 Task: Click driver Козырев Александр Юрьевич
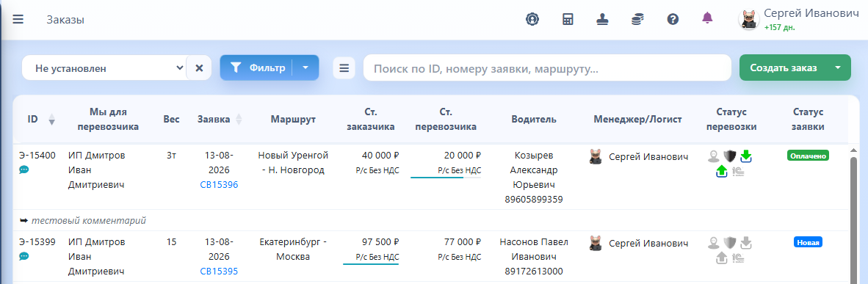pyautogui.click(x=534, y=170)
